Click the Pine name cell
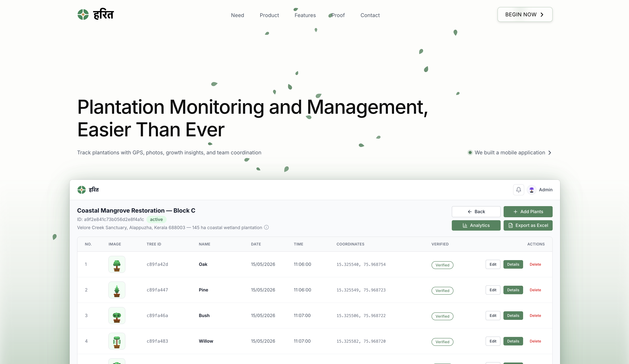Screen dimensions: 629x364 203,290
